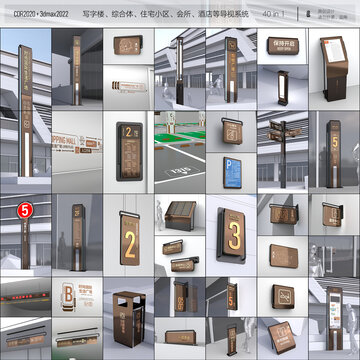Screen dimensions: 360x360
Task: Select the hanging ceiling sign with green floor
Action: coord(77,338)
